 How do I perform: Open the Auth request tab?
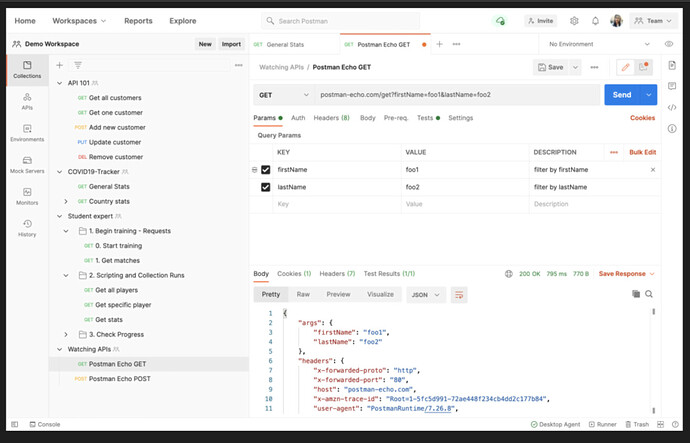coord(298,118)
